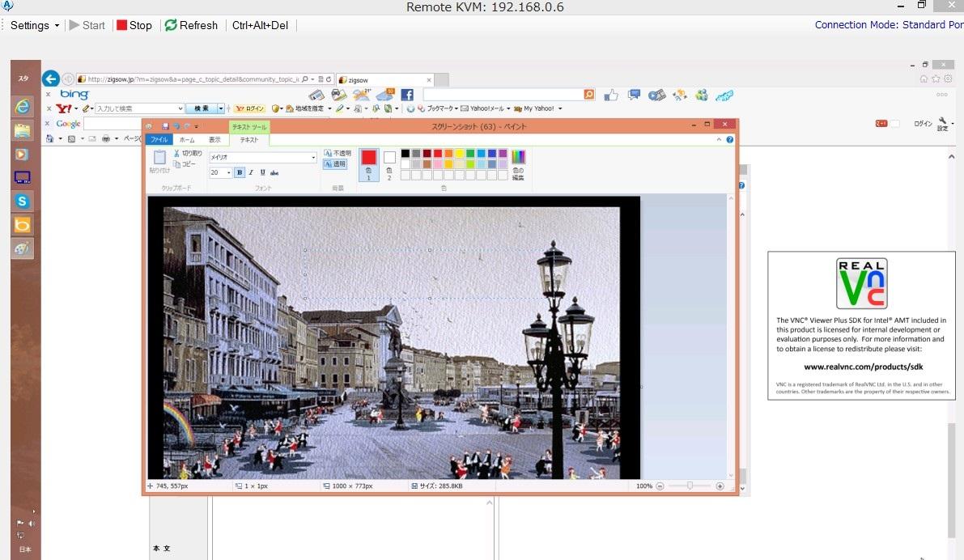Click the zigsow browser tab
The width and height of the screenshot is (964, 560).
pos(384,80)
